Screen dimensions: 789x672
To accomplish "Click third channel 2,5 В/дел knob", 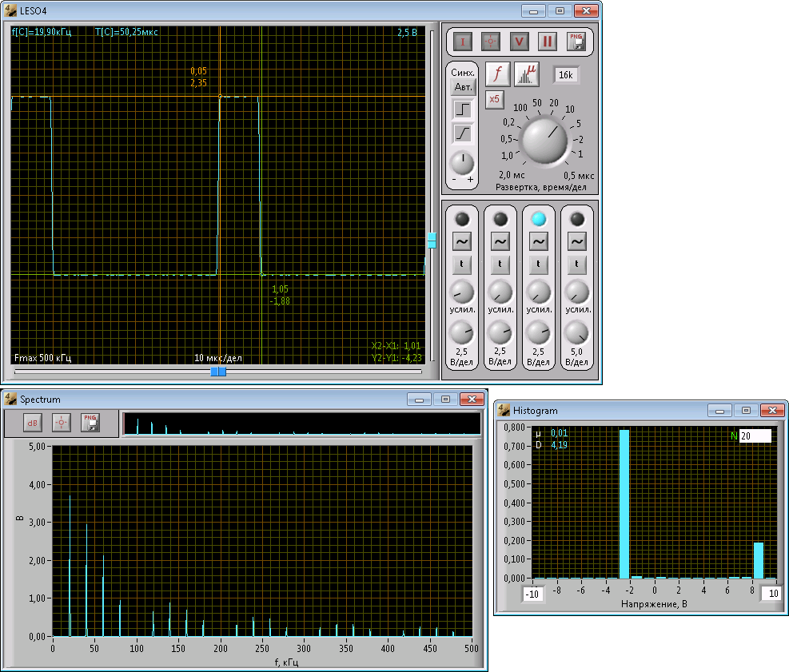I will tap(539, 333).
